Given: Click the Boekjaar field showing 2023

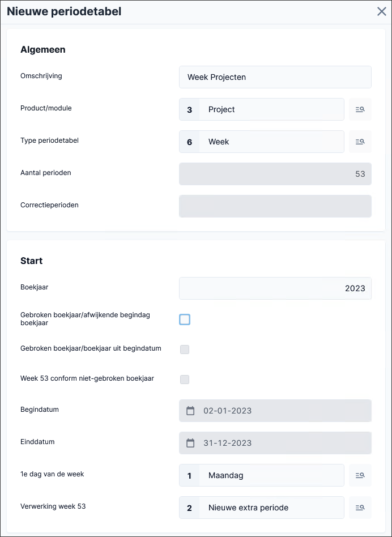Looking at the screenshot, I should tap(275, 288).
